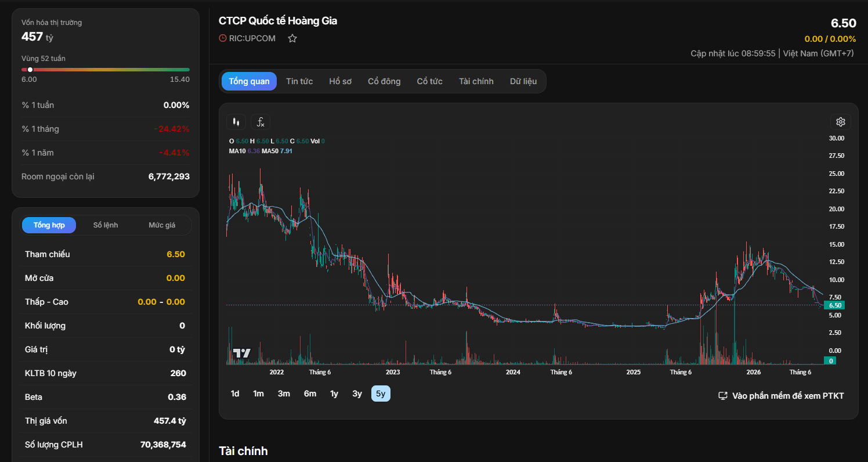The height and width of the screenshot is (462, 868).
Task: Set chart range to 1m
Action: [258, 394]
